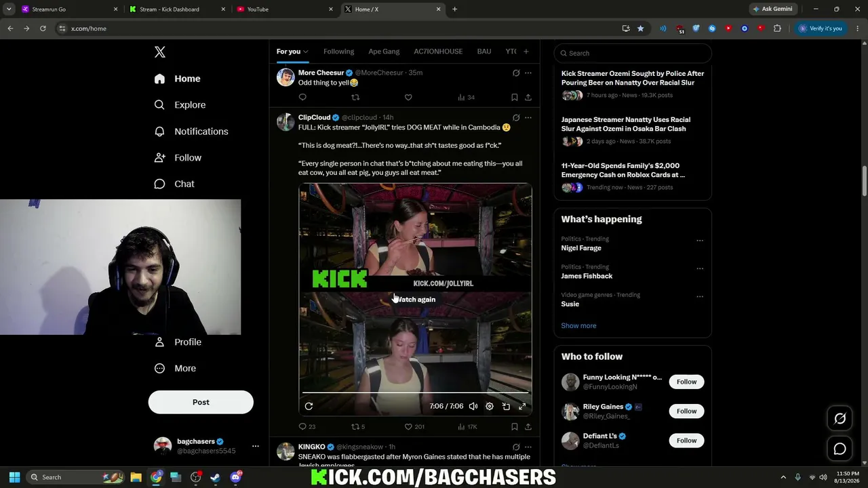Reply to the ClipCloud post with 23 replies
The image size is (868, 488).
coord(307,427)
